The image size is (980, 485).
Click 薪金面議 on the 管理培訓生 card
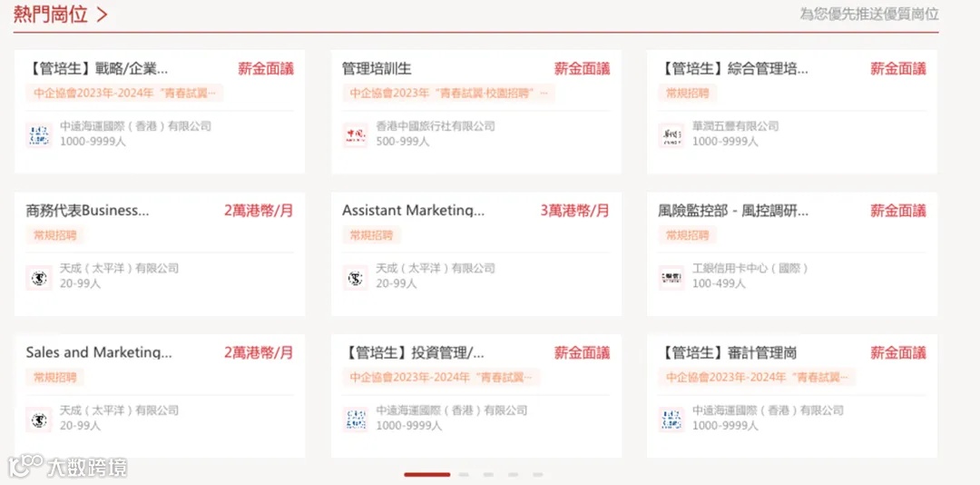[582, 69]
